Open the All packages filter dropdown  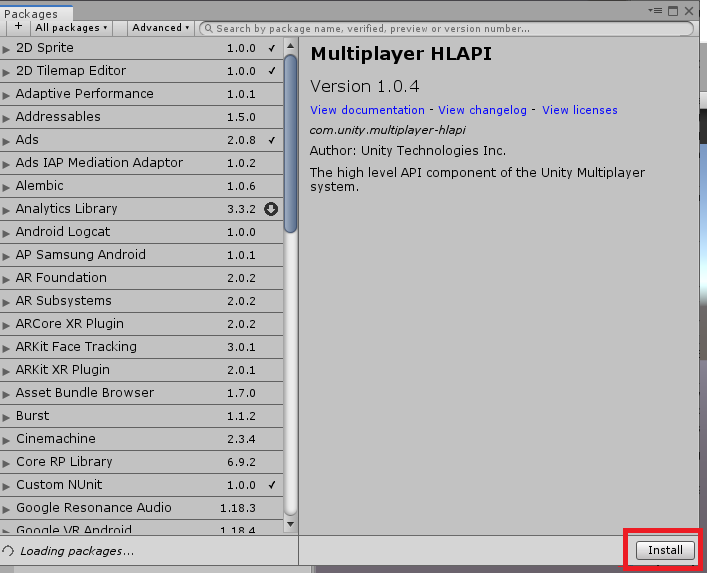point(71,28)
